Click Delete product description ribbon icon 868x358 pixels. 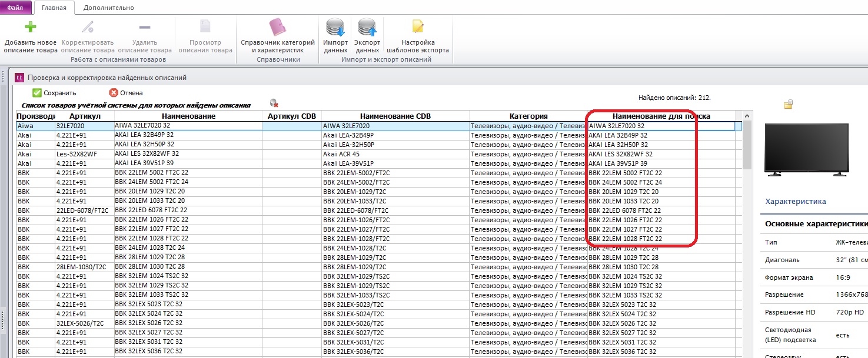[x=144, y=27]
